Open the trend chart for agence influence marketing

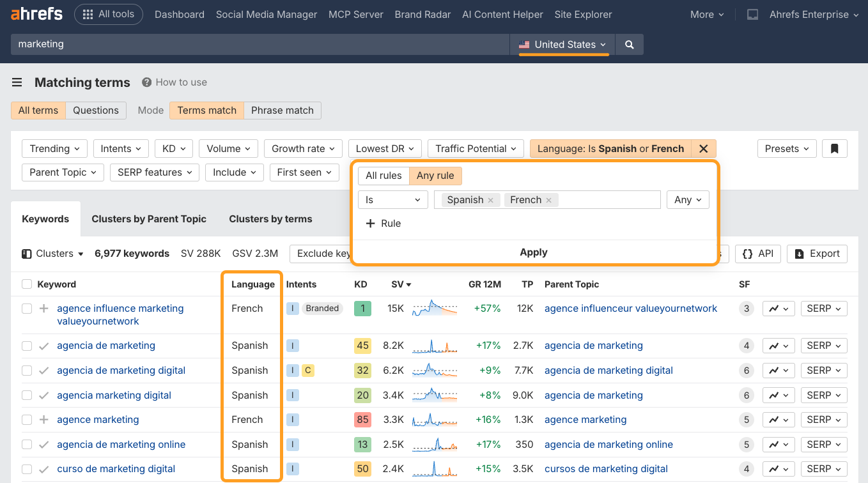point(775,308)
